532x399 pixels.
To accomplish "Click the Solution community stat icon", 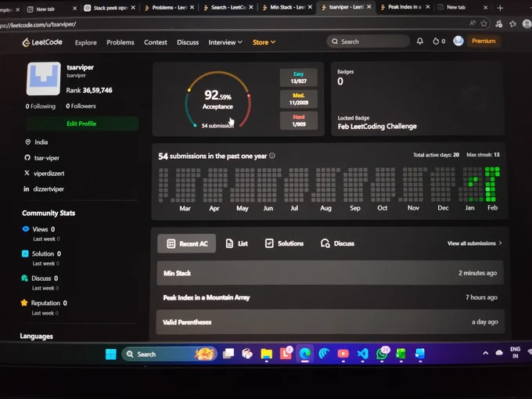I will point(25,253).
